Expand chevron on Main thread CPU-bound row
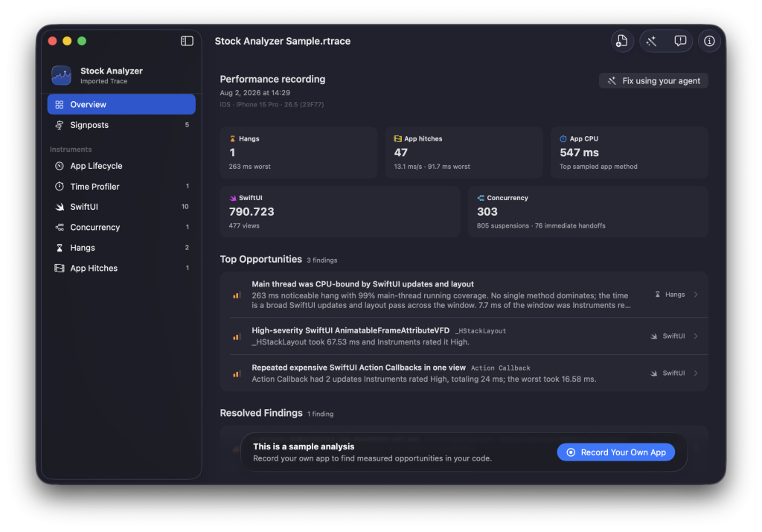The image size is (762, 532). (696, 295)
